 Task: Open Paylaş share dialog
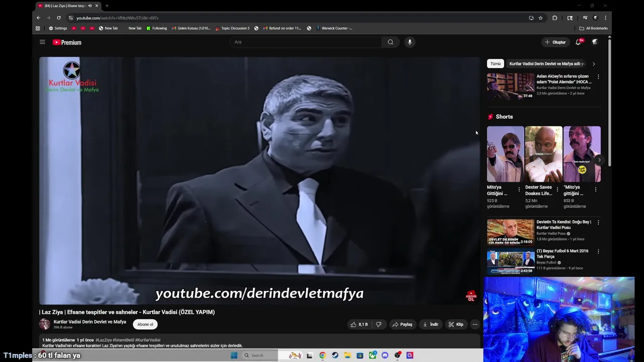[403, 324]
